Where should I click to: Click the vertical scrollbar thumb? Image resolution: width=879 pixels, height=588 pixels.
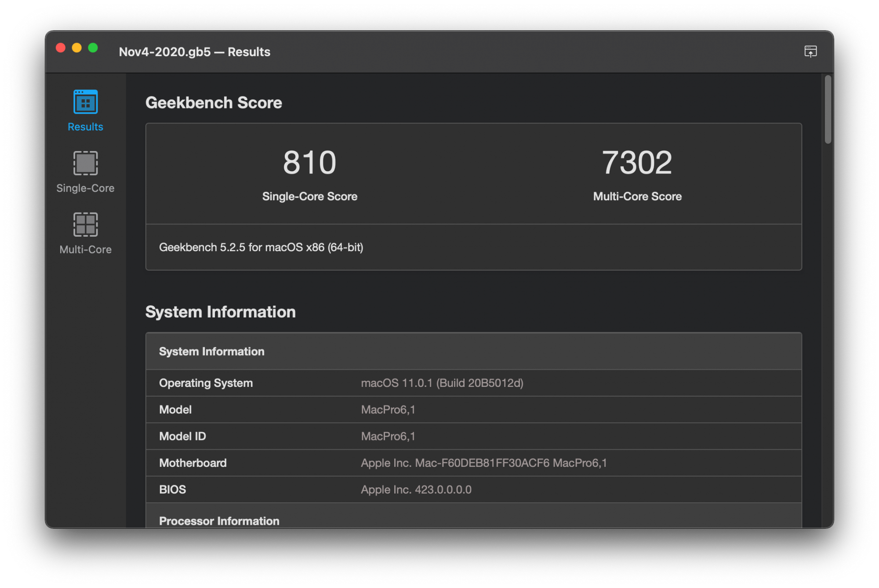828,110
